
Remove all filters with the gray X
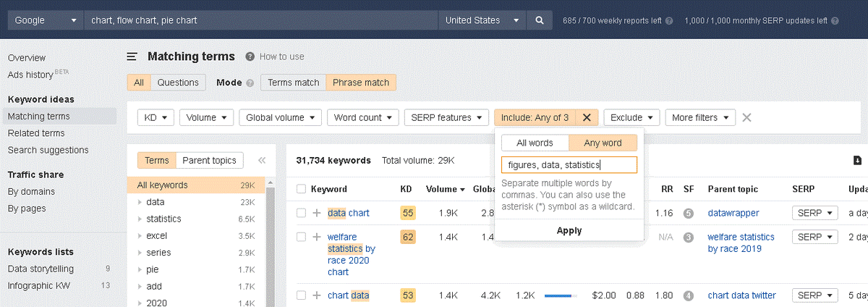coord(746,117)
